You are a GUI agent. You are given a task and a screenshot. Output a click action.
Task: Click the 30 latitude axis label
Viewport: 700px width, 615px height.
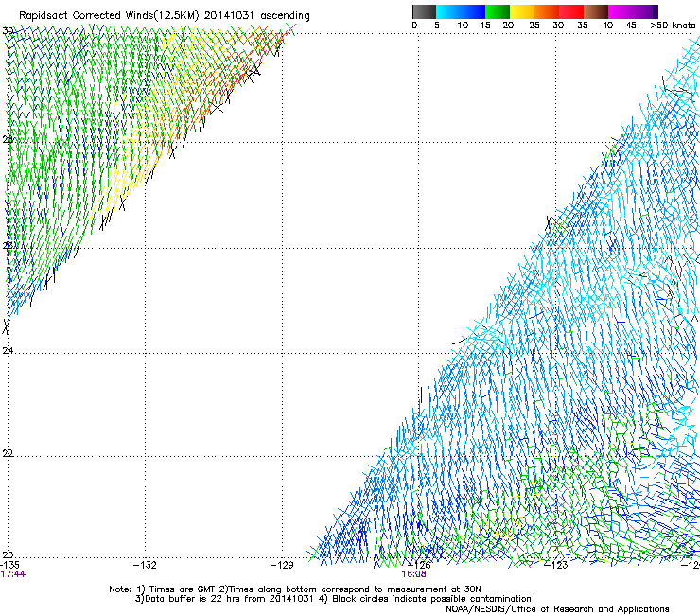coord(8,31)
